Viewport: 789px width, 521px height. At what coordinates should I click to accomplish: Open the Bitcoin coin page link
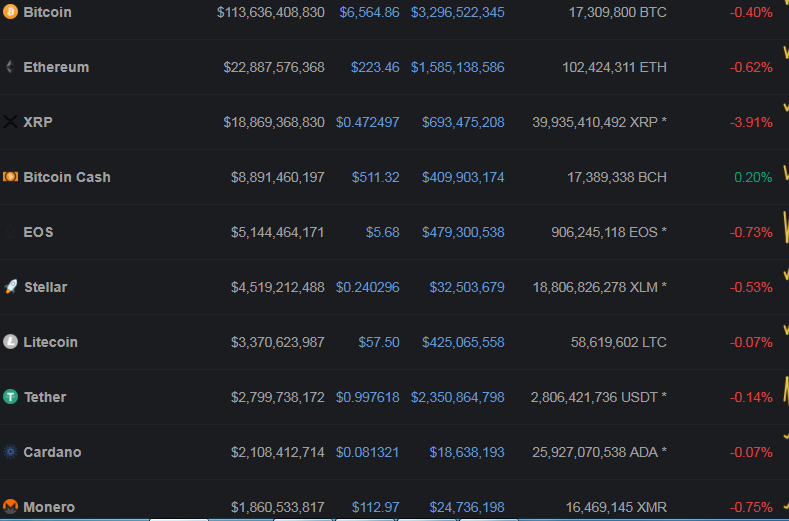[x=47, y=12]
